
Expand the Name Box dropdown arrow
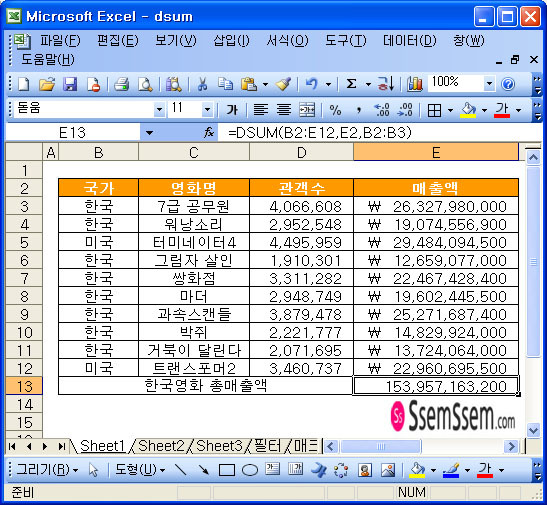(x=149, y=133)
